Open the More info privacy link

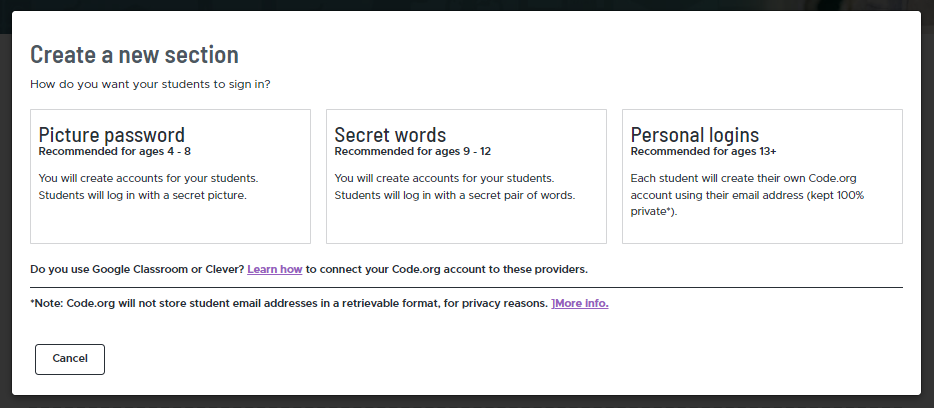click(582, 303)
